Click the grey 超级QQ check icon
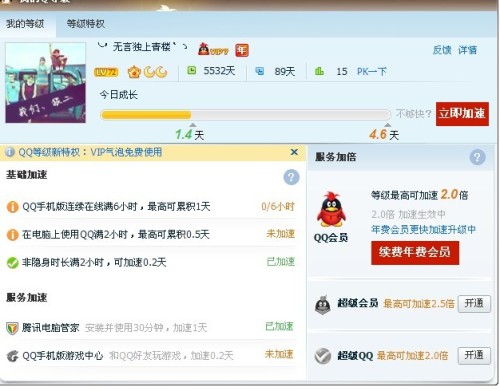This screenshot has height=391, width=500. [x=323, y=356]
